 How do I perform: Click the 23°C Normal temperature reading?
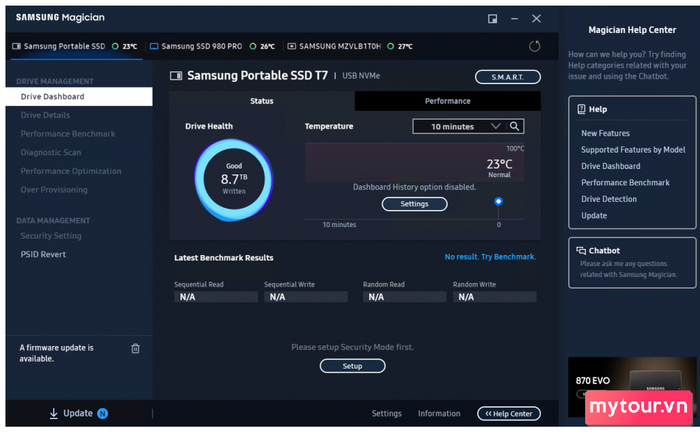[499, 167]
